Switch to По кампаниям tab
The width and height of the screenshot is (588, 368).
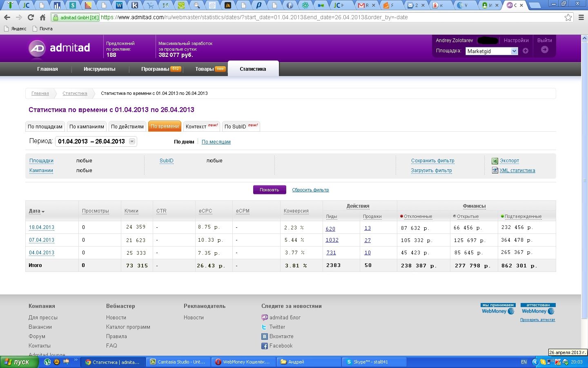point(87,126)
